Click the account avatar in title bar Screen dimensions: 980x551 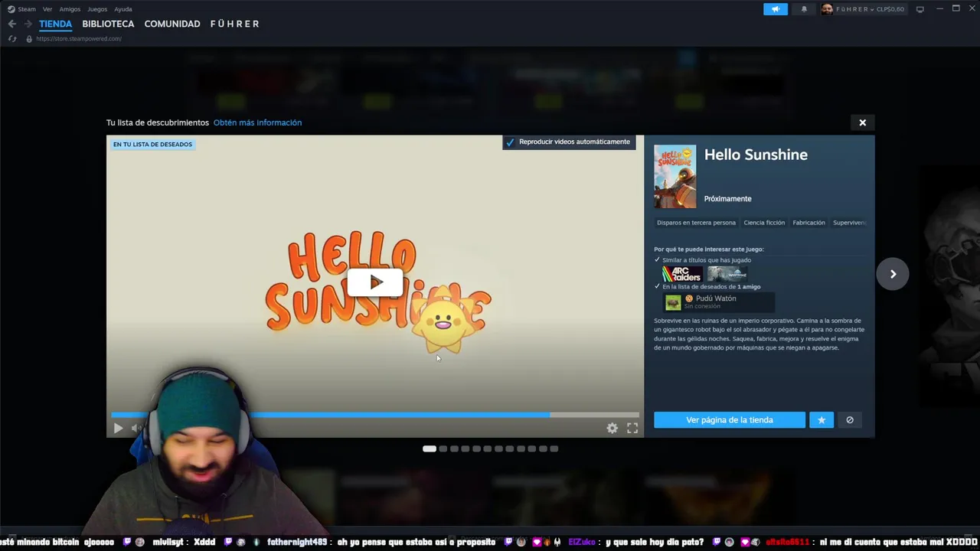[x=827, y=9]
